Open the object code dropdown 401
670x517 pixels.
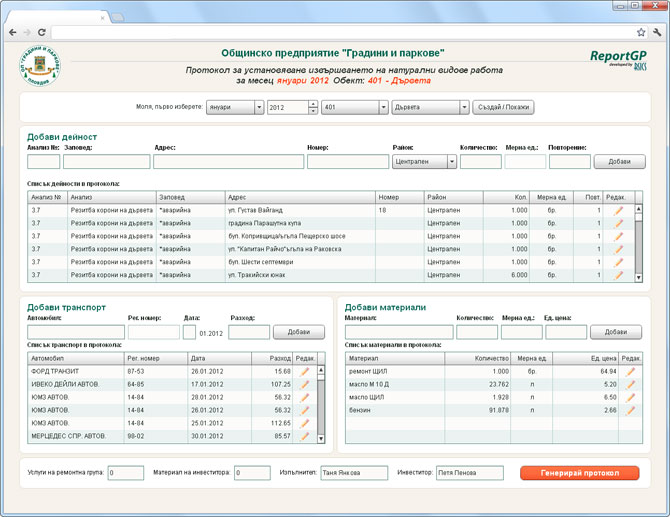(x=355, y=107)
